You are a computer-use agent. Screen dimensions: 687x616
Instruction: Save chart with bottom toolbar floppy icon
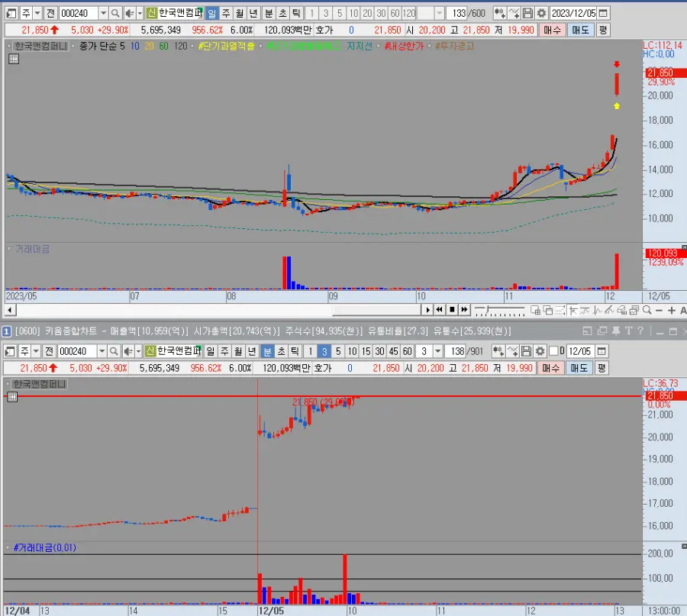click(x=526, y=351)
